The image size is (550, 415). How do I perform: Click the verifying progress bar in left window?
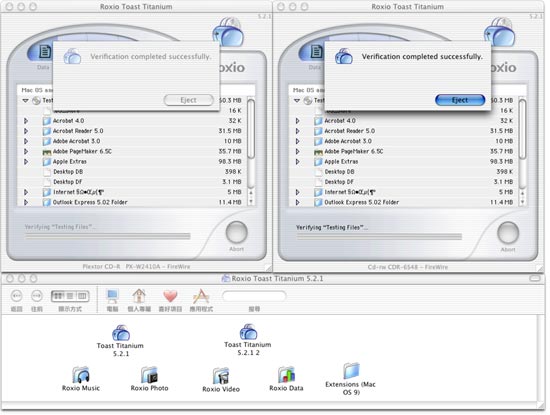(x=108, y=236)
